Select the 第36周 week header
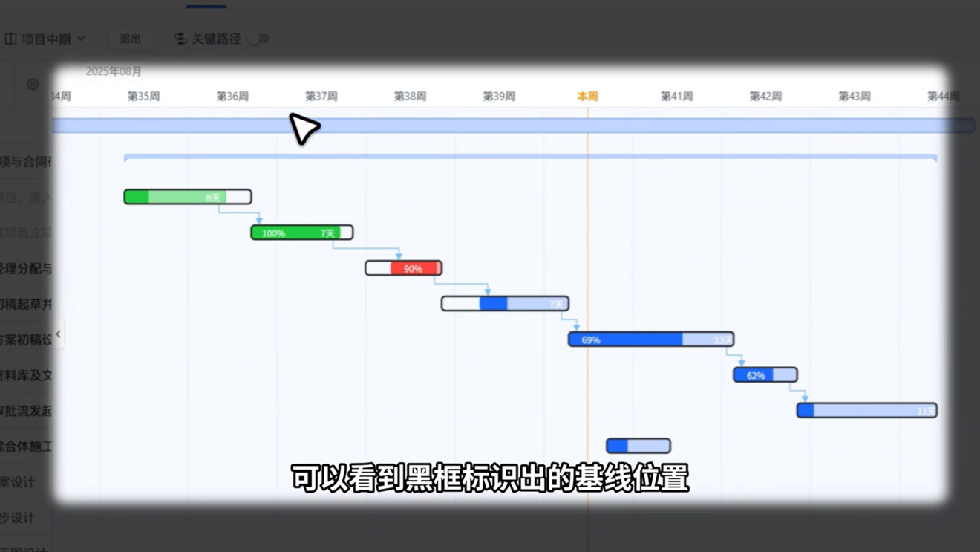Viewport: 980px width, 552px height. 232,97
